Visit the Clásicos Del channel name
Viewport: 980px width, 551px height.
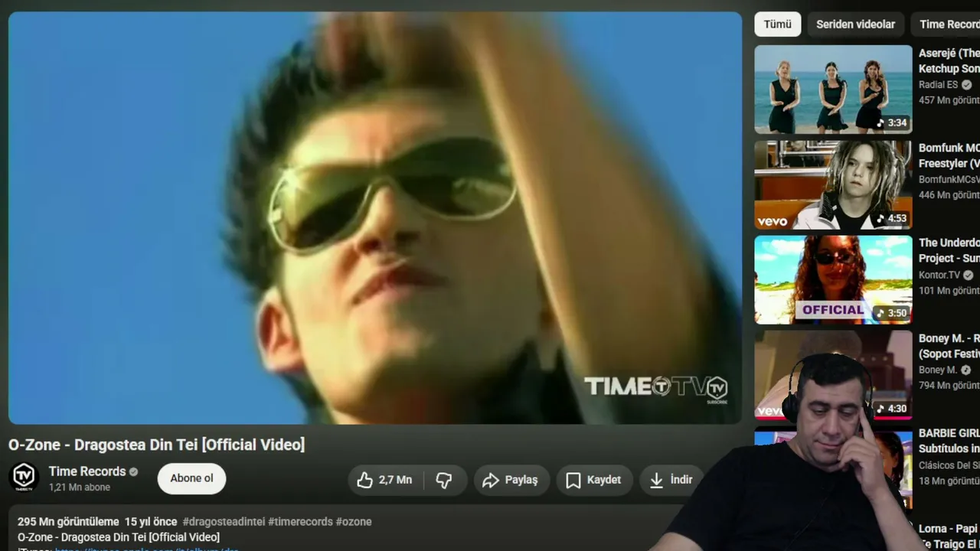(949, 465)
